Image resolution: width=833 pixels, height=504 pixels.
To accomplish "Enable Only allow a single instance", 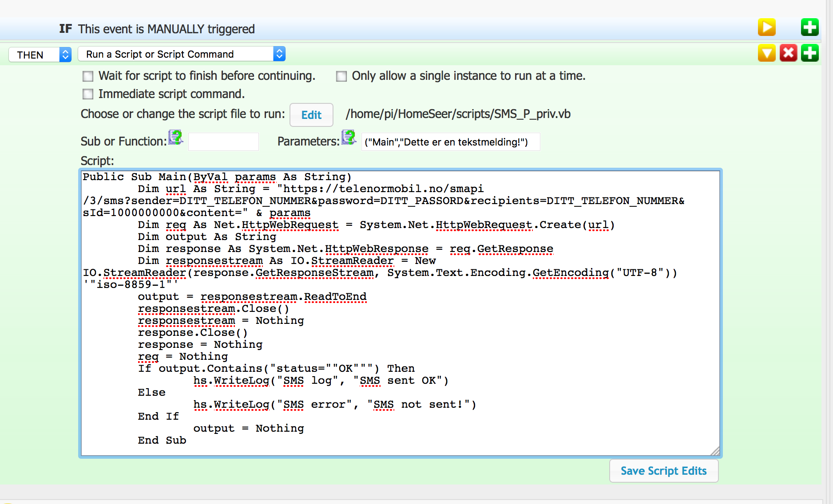I will 341,76.
